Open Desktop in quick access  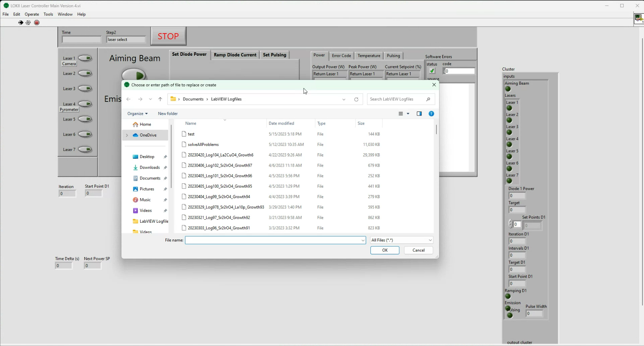[x=147, y=157]
